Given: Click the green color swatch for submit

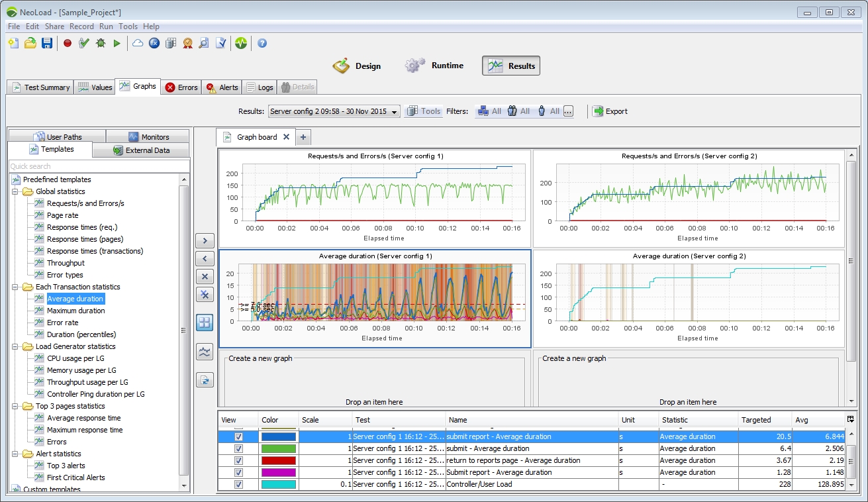Looking at the screenshot, I should (278, 449).
